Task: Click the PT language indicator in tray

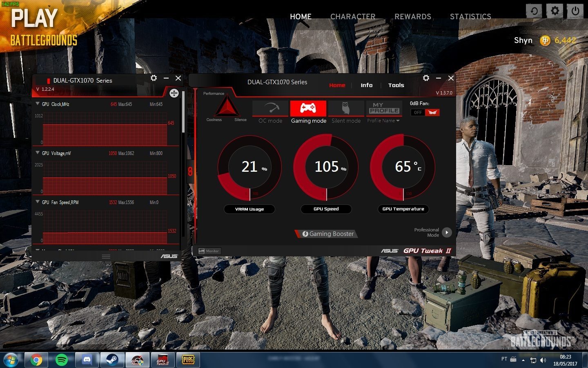Action: (504, 359)
